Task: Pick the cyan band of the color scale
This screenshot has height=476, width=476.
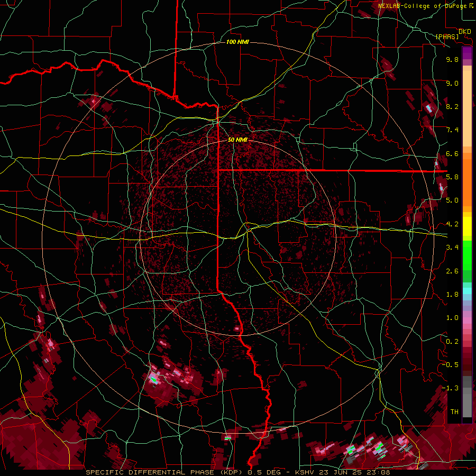Action: [467, 291]
